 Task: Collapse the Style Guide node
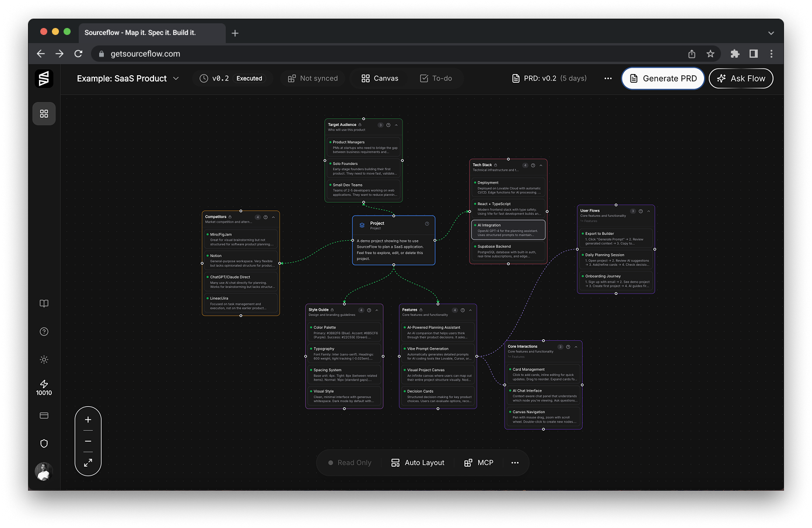(377, 310)
